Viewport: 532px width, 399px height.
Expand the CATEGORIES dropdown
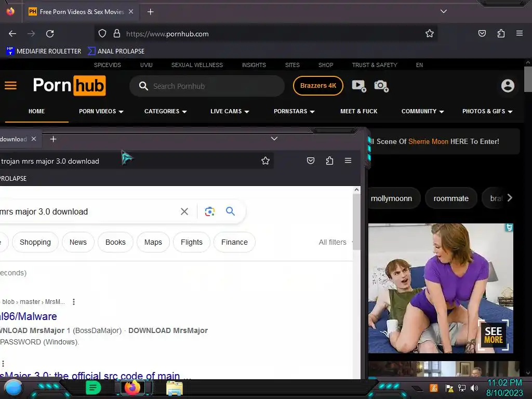click(x=166, y=111)
